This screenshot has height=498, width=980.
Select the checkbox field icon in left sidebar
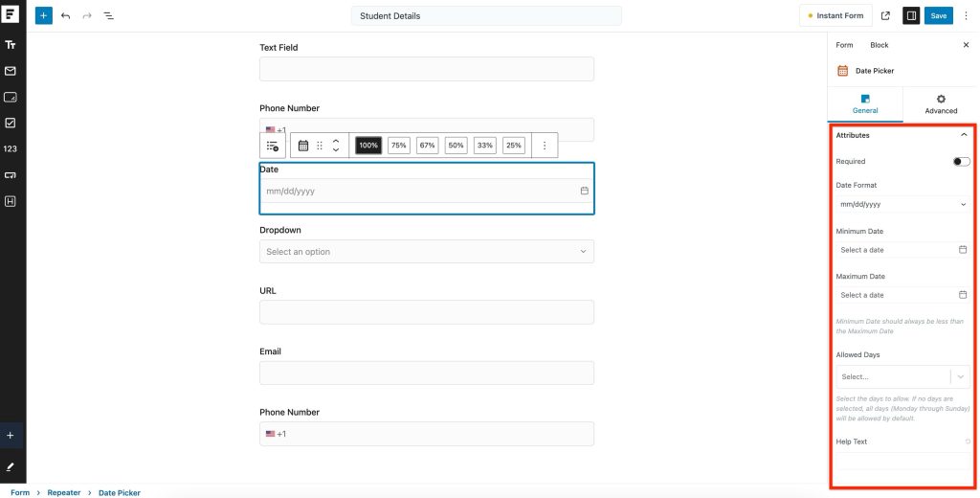tap(11, 123)
